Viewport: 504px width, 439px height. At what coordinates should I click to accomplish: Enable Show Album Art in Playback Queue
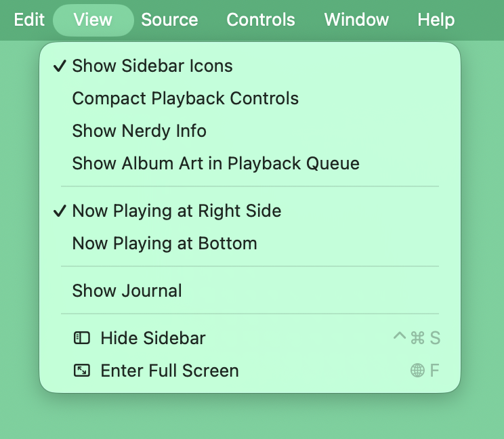point(215,163)
